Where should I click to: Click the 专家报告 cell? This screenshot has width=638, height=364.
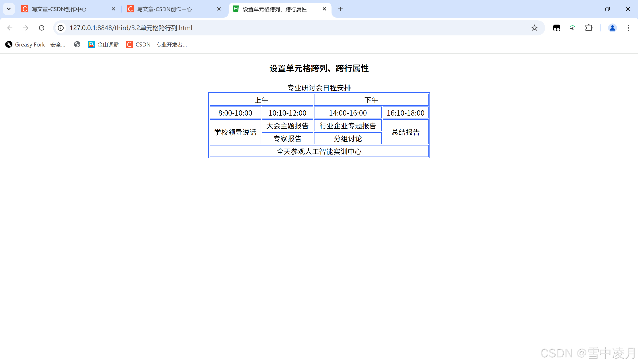(287, 138)
